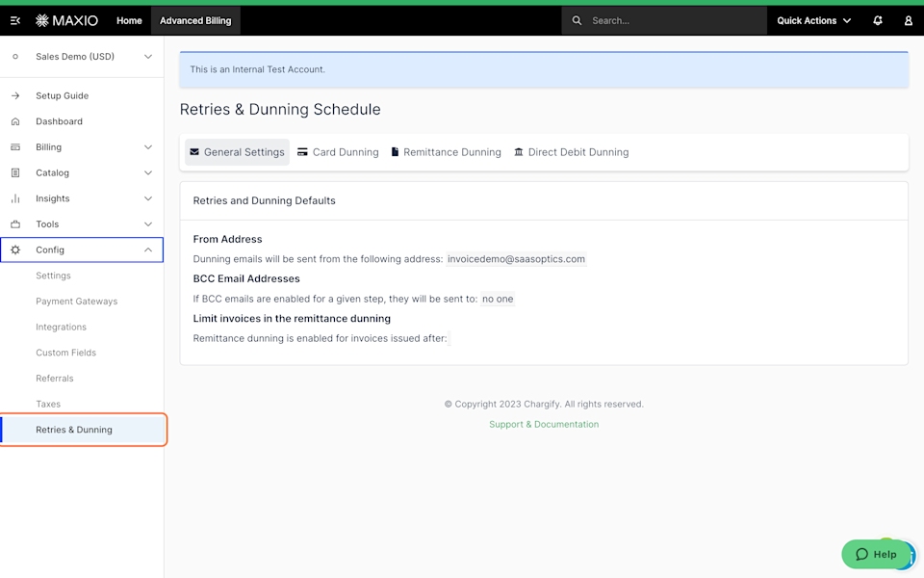
Task: Go to the Home tab
Action: [129, 20]
